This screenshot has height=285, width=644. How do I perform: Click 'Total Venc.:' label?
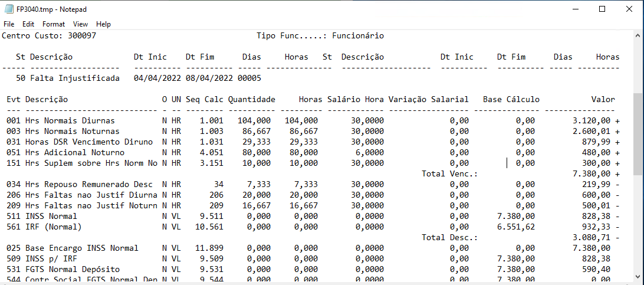pyautogui.click(x=450, y=173)
